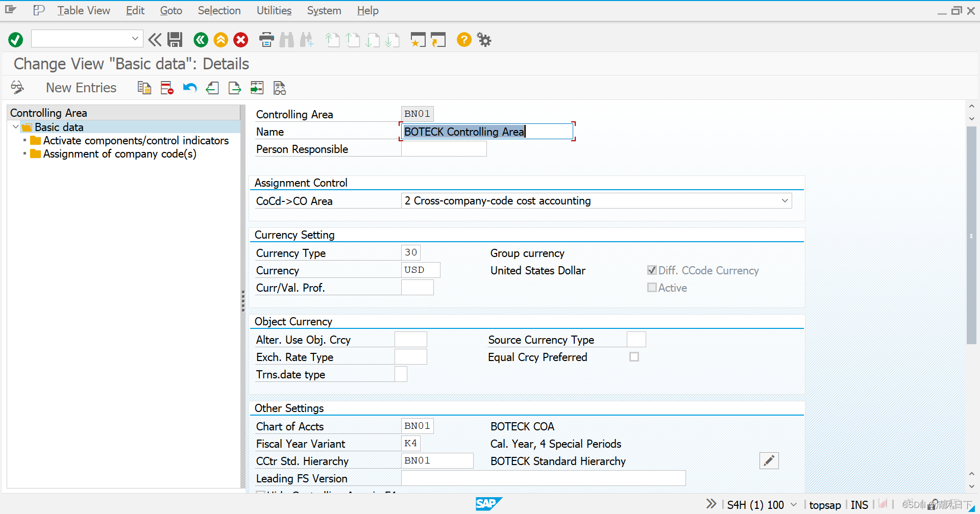Click the Other Entry position icon
This screenshot has height=514, width=980.
click(x=257, y=88)
